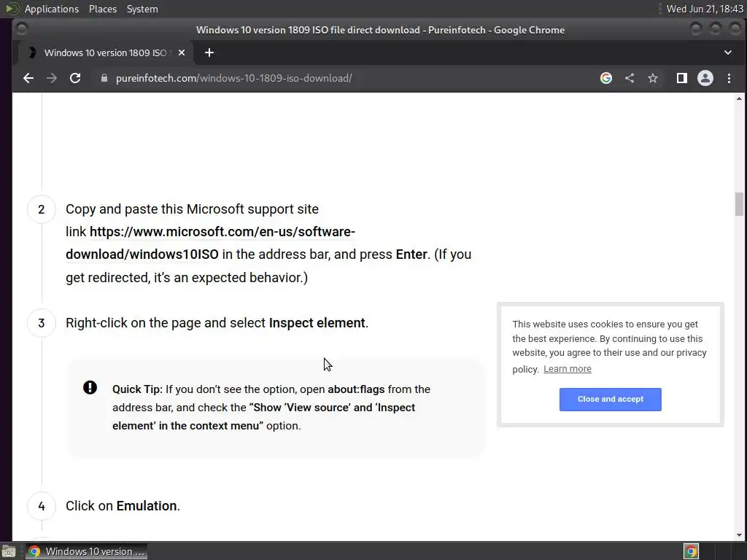Screen dimensions: 747x560
Task: Open the Learn more privacy policy link
Action: [x=567, y=369]
